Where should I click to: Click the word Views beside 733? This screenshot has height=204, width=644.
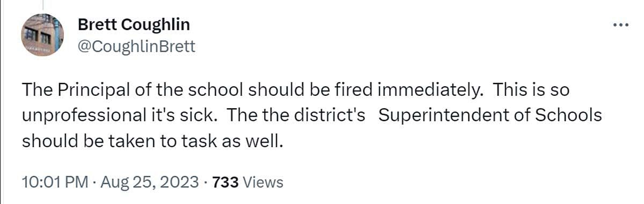pyautogui.click(x=263, y=182)
